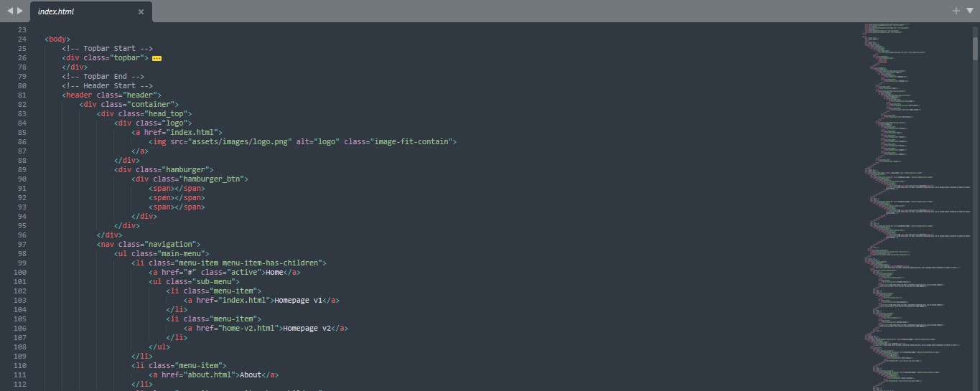Click the a href="index.html" on line 85

point(177,132)
